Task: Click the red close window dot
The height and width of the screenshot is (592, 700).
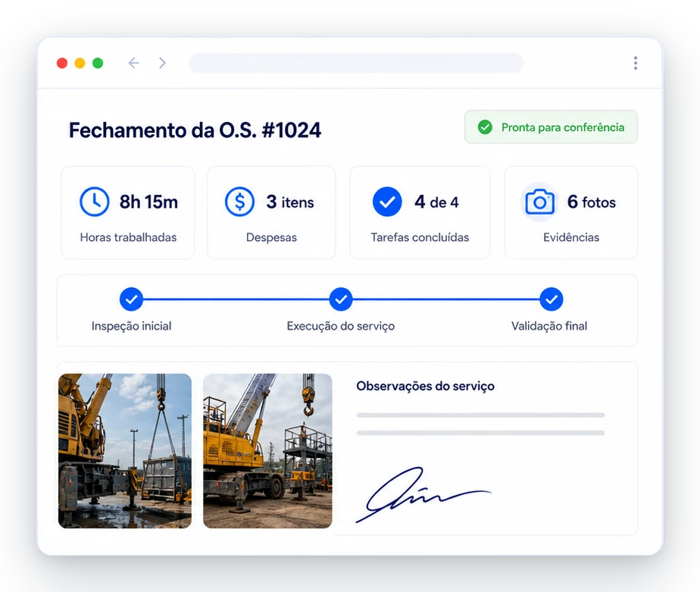Action: pyautogui.click(x=62, y=63)
